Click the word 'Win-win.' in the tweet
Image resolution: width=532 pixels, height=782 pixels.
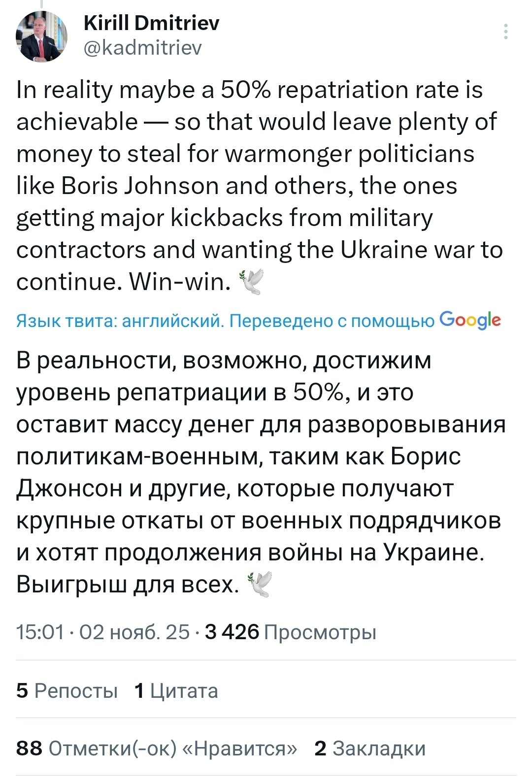tap(180, 282)
